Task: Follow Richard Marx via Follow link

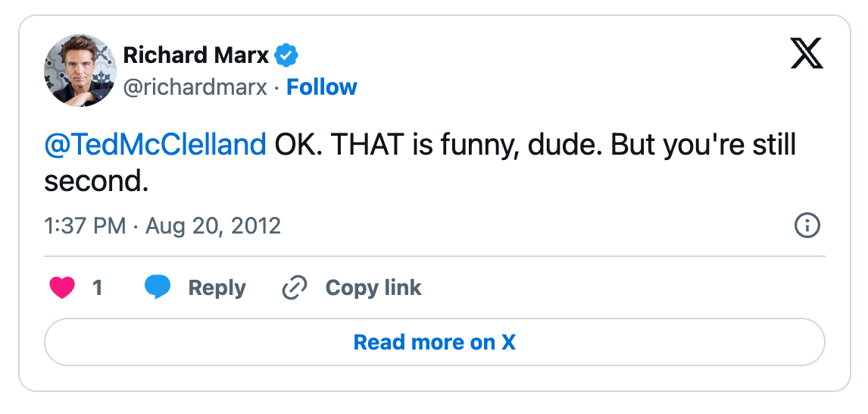Action: 322,88
